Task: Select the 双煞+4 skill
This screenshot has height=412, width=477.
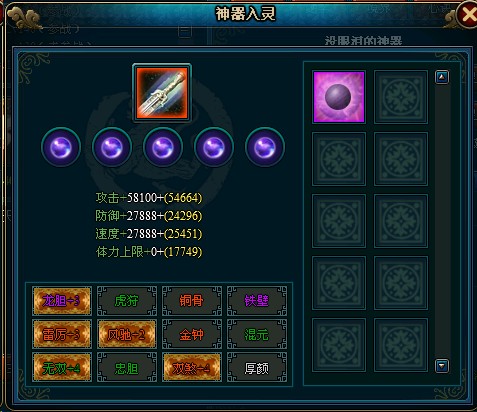Action: pyautogui.click(x=192, y=368)
